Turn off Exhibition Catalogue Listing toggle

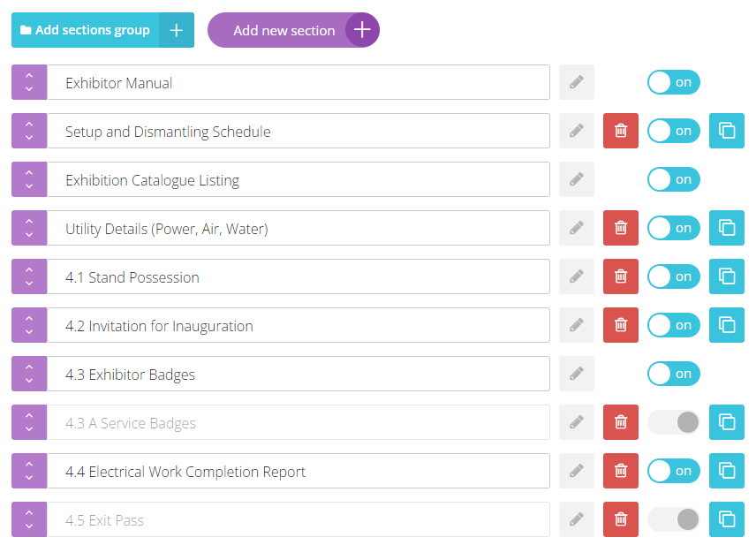(x=674, y=179)
